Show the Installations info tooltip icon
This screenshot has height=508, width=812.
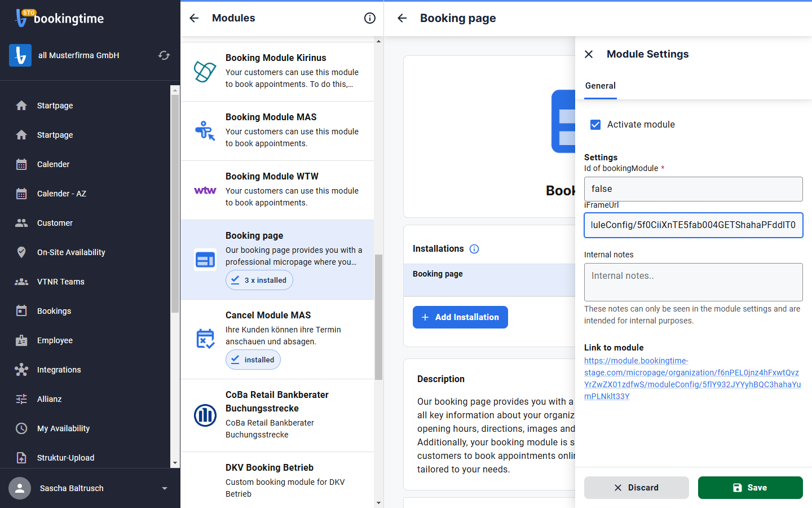click(474, 249)
